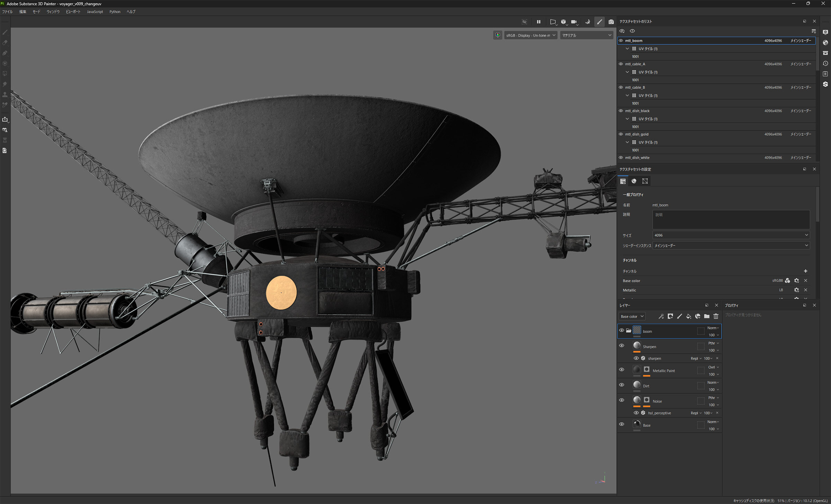Toggle visibility of the Metallic Paint layer

[622, 370]
